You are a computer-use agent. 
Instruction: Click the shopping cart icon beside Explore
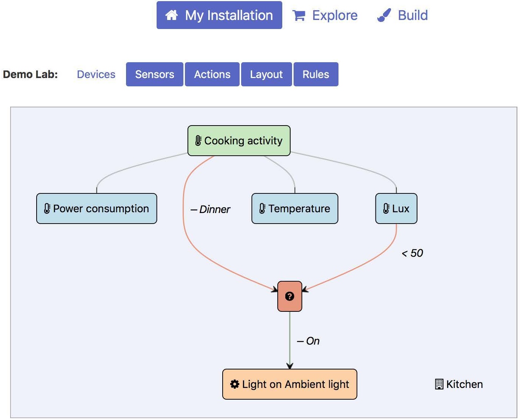(299, 15)
